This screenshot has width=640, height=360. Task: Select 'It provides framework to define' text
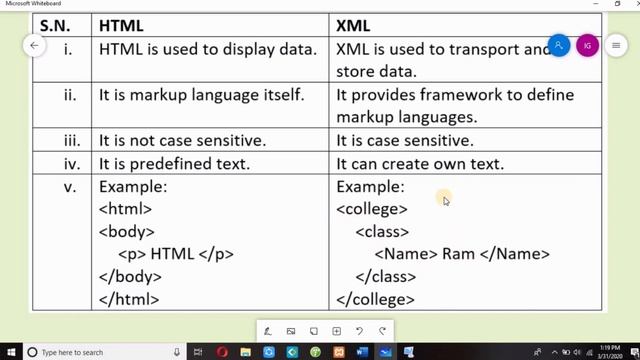click(455, 95)
